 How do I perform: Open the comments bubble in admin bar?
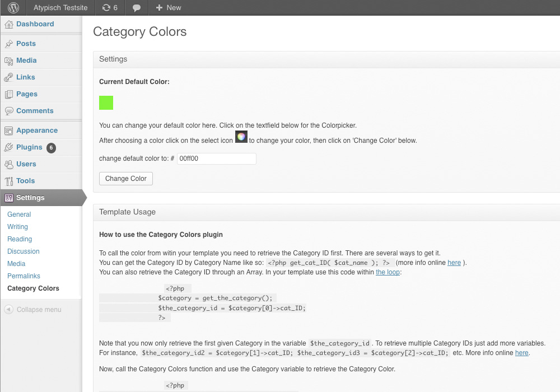(x=137, y=8)
